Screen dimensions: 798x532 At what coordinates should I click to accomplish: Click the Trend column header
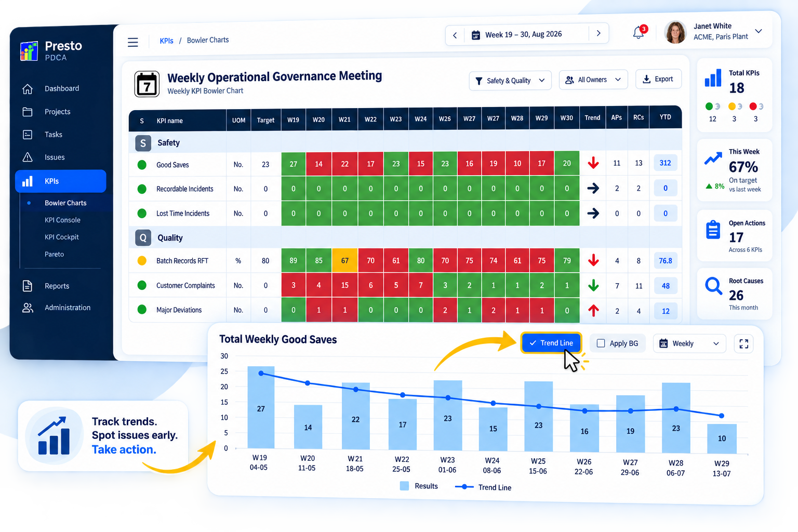coord(592,118)
